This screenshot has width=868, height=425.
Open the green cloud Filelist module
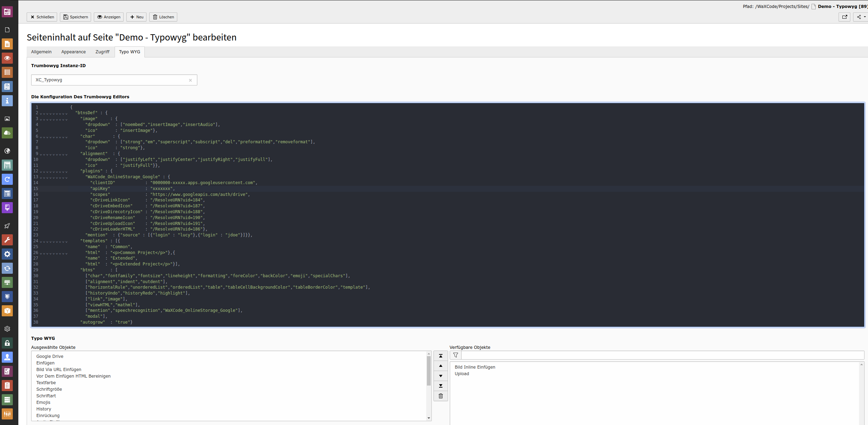(7, 133)
